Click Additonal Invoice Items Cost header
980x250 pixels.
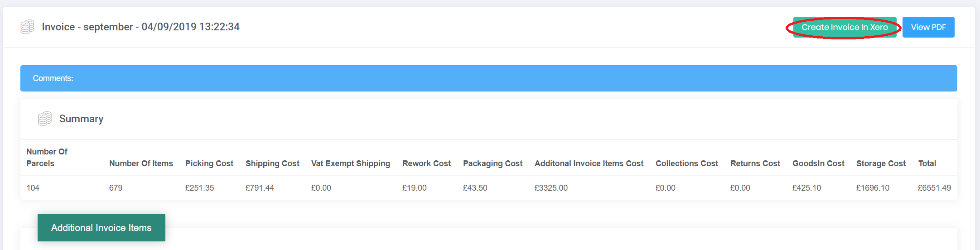point(589,163)
